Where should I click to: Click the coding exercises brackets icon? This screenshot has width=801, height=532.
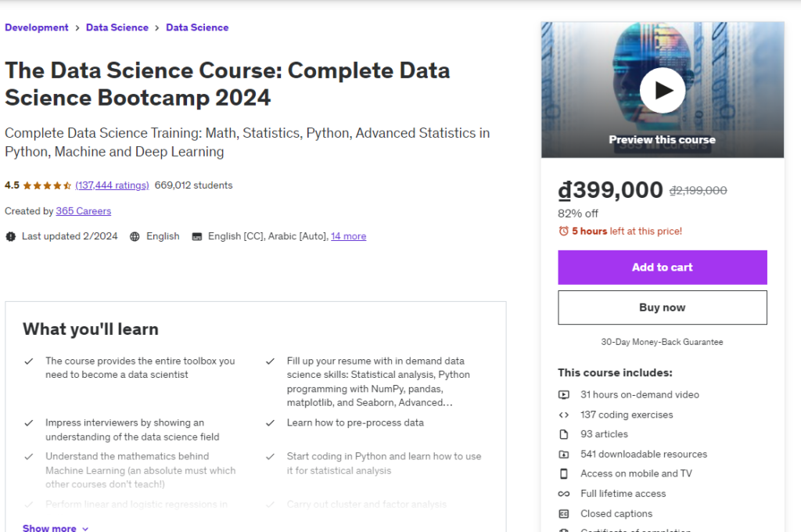click(563, 414)
